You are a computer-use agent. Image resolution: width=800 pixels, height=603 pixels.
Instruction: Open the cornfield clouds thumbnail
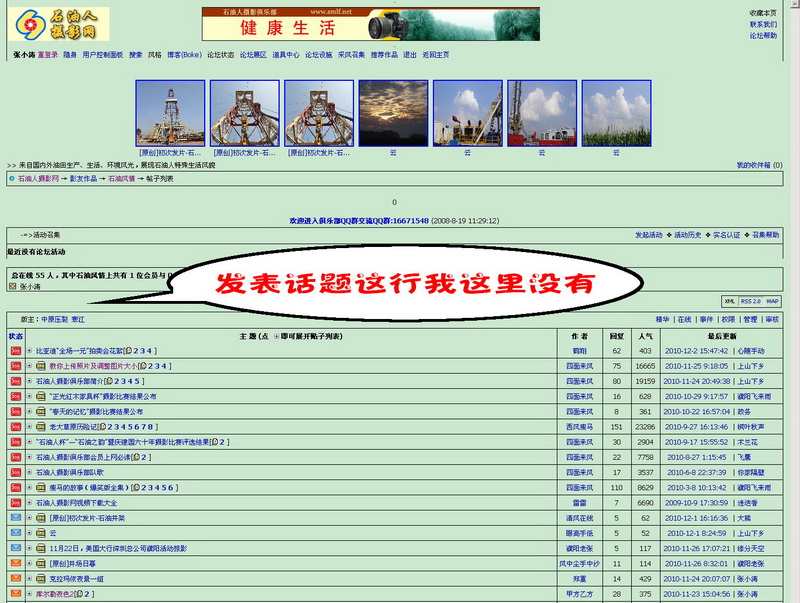tap(616, 113)
